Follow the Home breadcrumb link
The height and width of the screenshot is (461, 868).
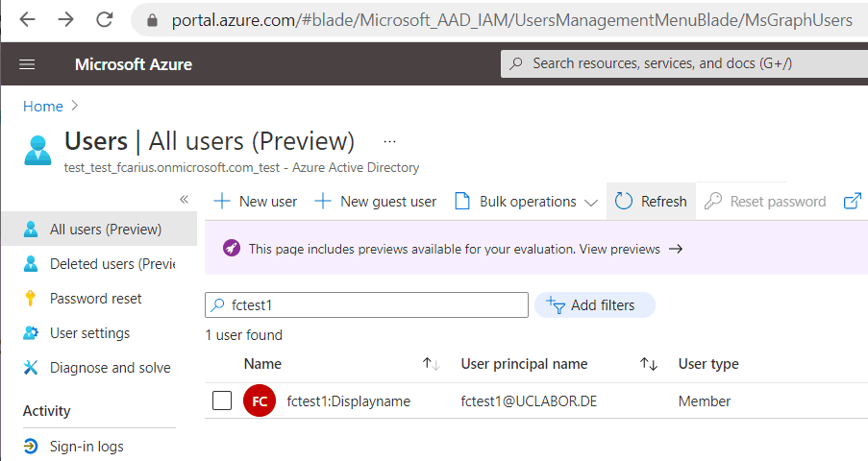click(43, 107)
